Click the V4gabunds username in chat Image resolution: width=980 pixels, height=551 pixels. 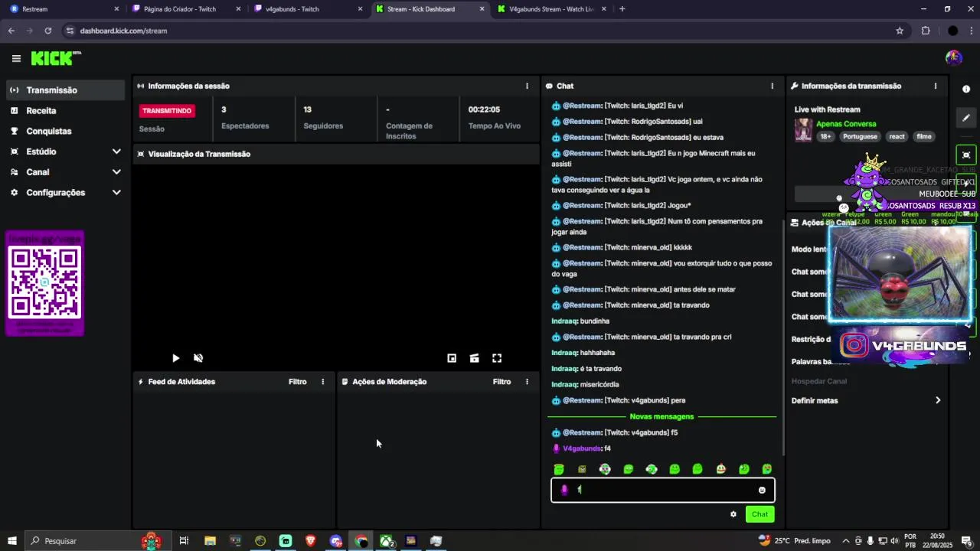tap(582, 448)
